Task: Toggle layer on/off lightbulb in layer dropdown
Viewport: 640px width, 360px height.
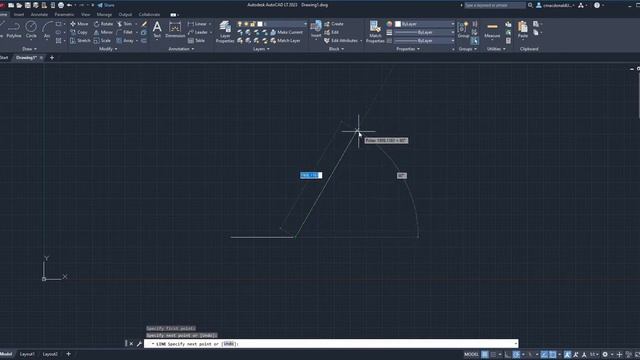Action: [240, 24]
